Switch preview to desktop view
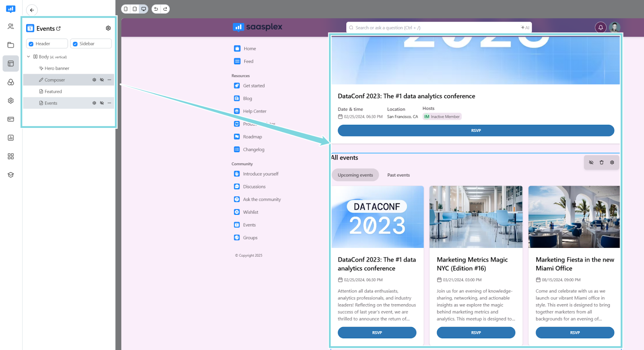644x350 pixels. 144,9
